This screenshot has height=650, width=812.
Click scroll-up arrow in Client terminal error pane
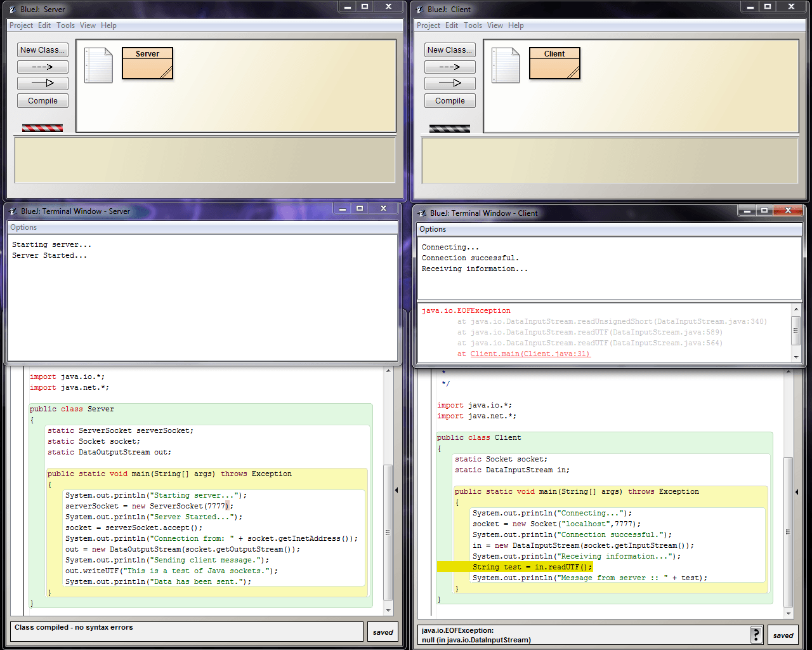(x=796, y=309)
